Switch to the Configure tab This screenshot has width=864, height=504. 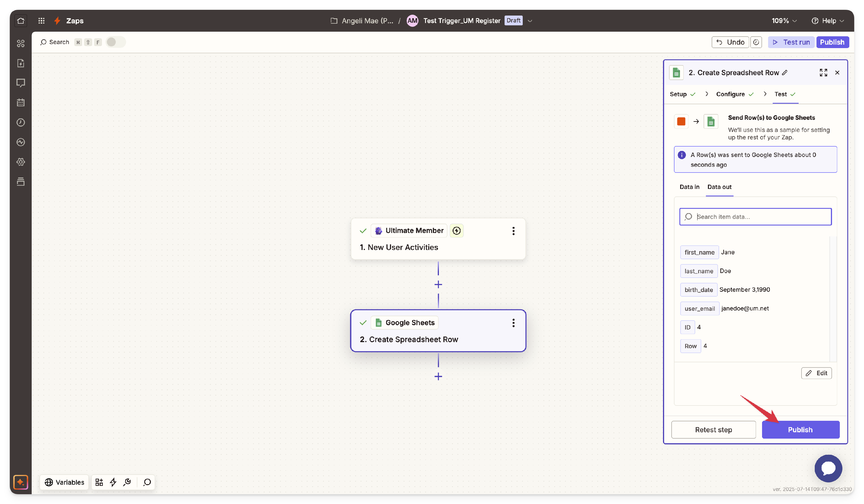coord(735,94)
